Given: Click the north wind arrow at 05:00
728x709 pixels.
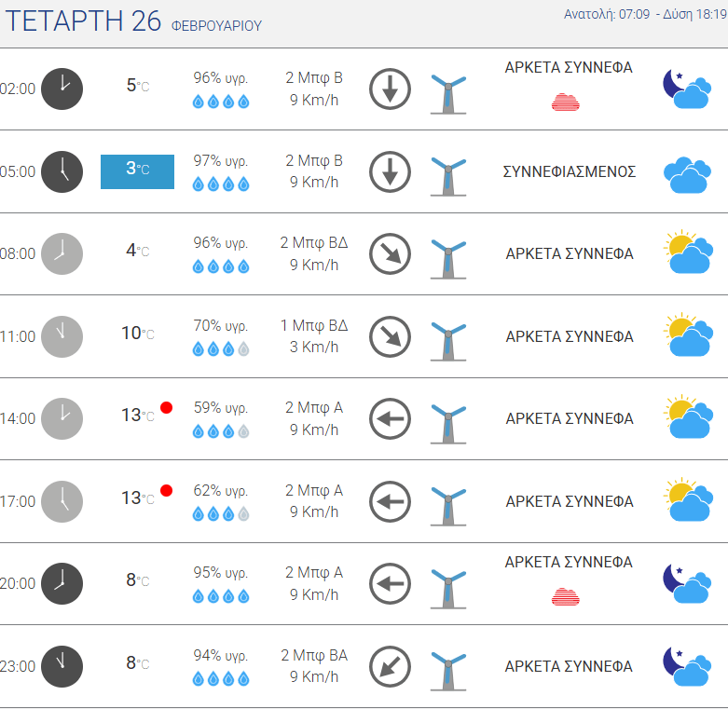Looking at the screenshot, I should (x=390, y=171).
